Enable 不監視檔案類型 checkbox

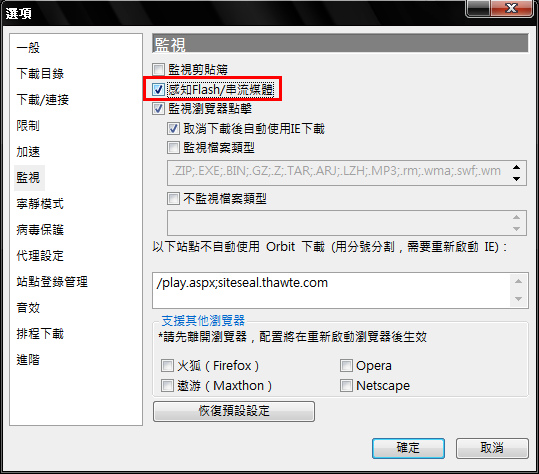(x=173, y=198)
